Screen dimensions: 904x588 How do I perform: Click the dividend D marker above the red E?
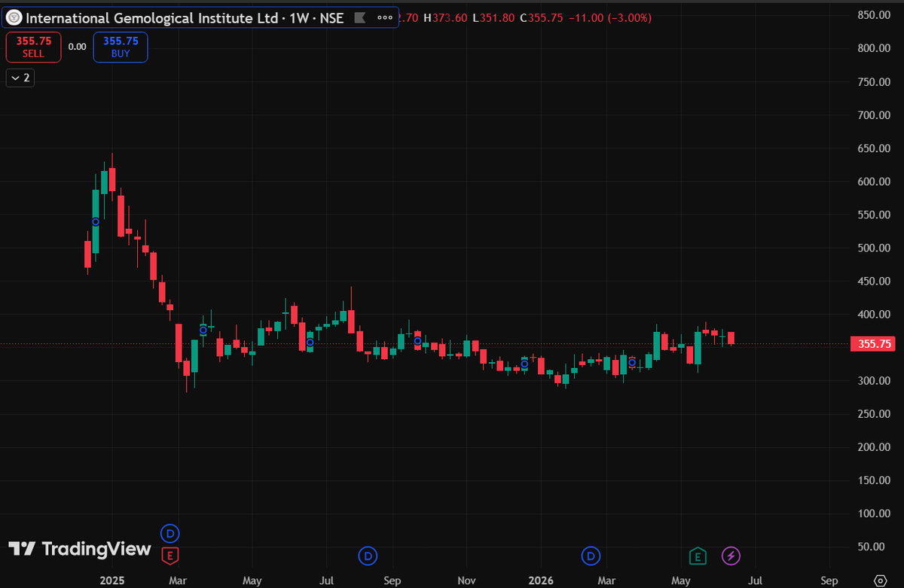pyautogui.click(x=170, y=533)
